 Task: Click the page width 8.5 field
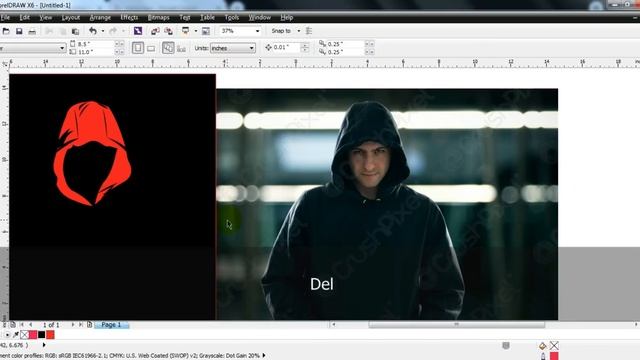coord(95,44)
